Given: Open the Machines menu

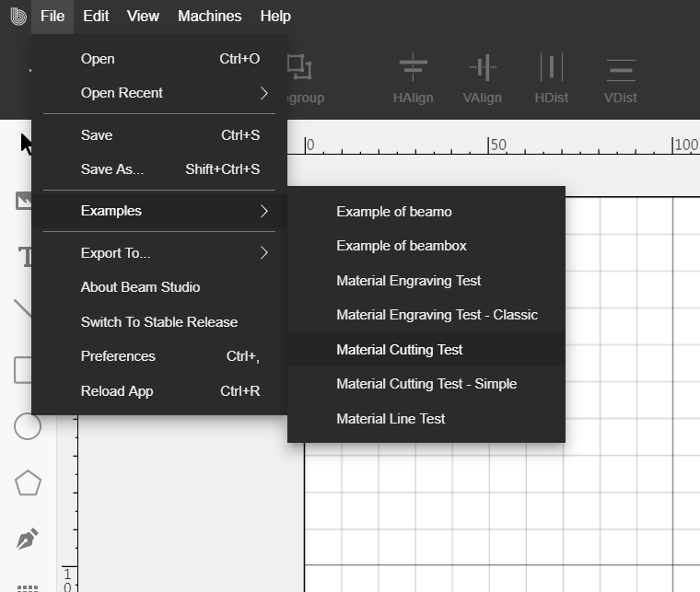Looking at the screenshot, I should pyautogui.click(x=209, y=16).
